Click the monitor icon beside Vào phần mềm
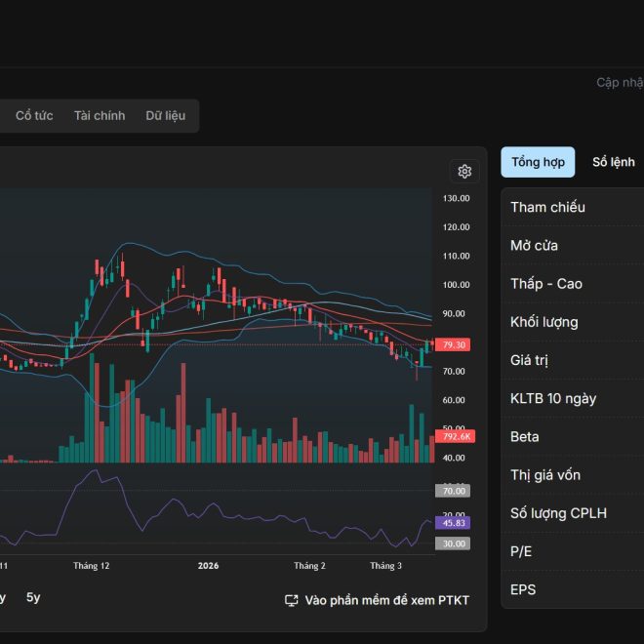This screenshot has width=644, height=644. point(291,600)
